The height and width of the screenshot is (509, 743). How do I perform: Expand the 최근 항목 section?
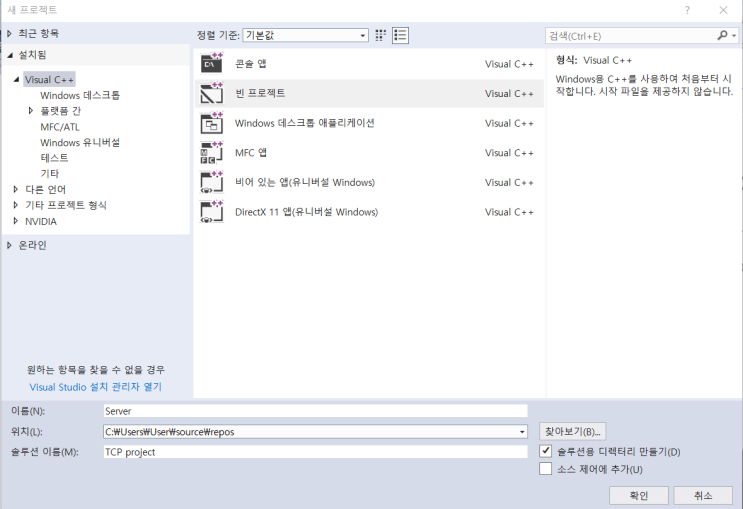(9, 33)
